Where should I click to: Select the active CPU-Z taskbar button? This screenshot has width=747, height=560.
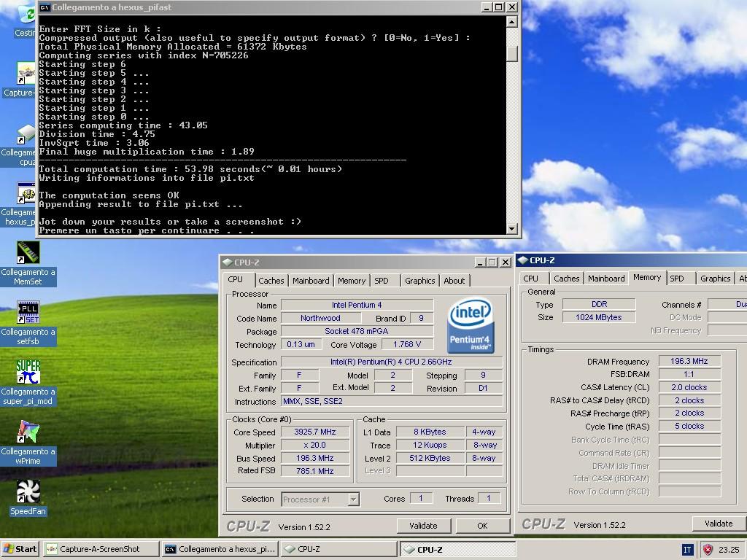pyautogui.click(x=457, y=549)
